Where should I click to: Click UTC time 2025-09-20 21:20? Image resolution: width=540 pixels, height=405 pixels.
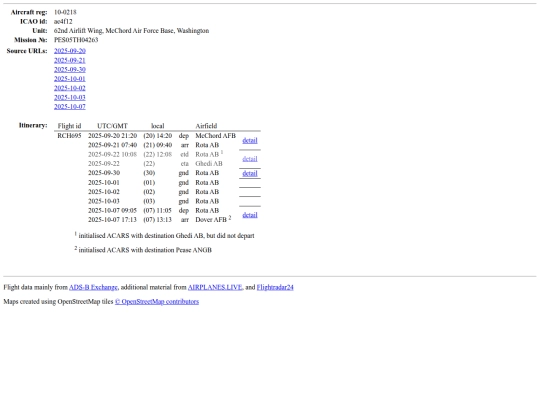point(112,136)
